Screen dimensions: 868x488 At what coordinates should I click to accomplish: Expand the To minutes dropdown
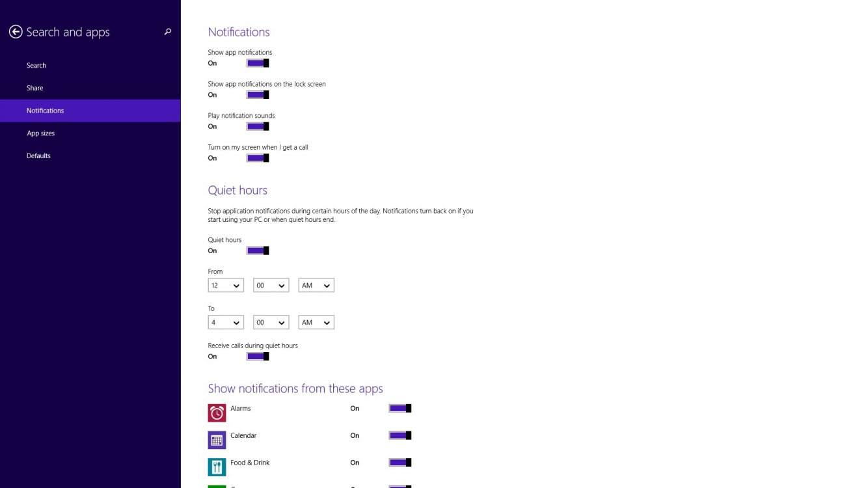[x=271, y=323]
